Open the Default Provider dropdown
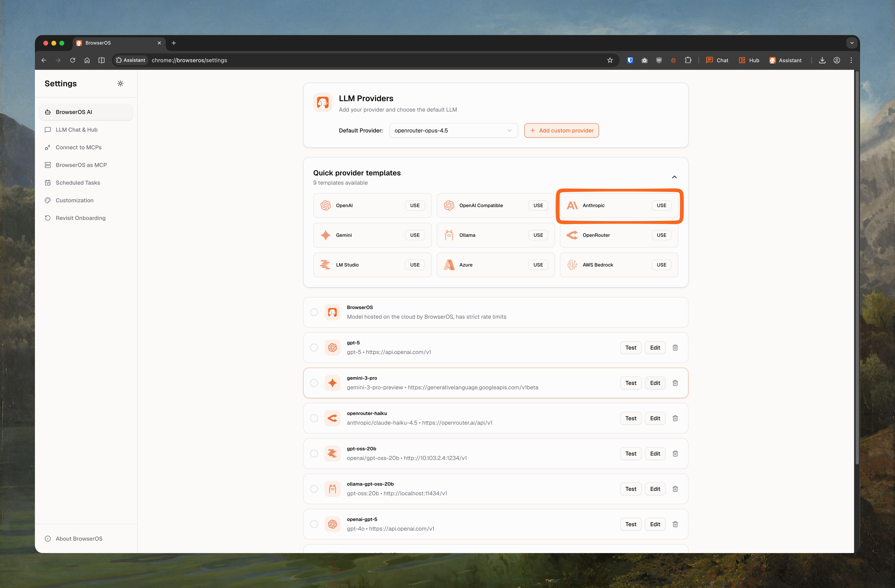Viewport: 895px width, 588px height. pyautogui.click(x=453, y=130)
